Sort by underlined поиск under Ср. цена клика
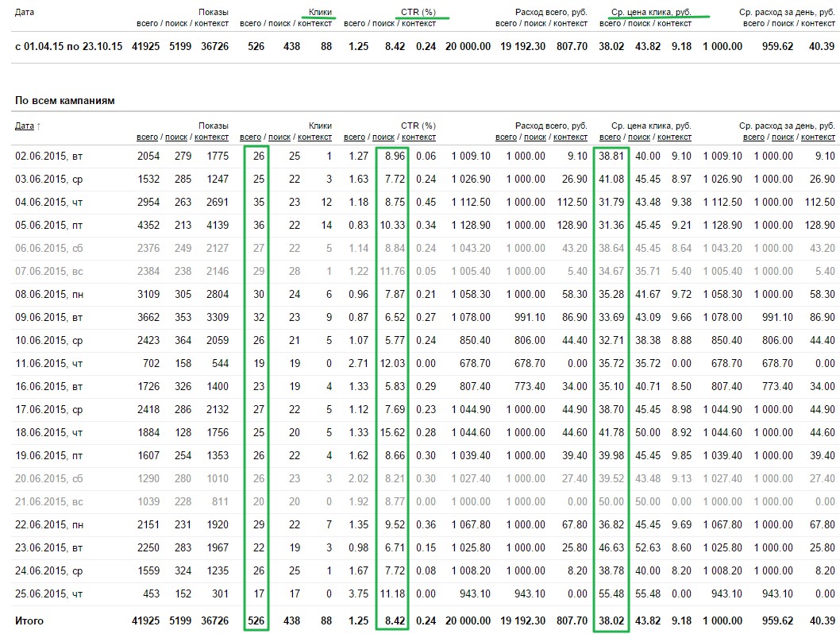This screenshot has width=840, height=634. tap(639, 137)
